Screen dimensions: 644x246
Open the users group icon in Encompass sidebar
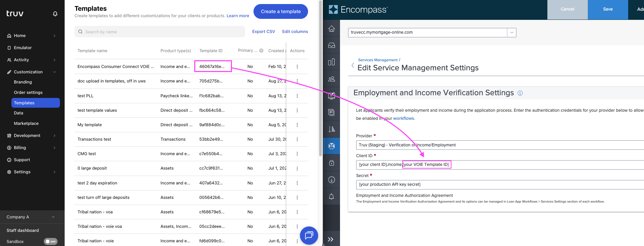(x=332, y=79)
